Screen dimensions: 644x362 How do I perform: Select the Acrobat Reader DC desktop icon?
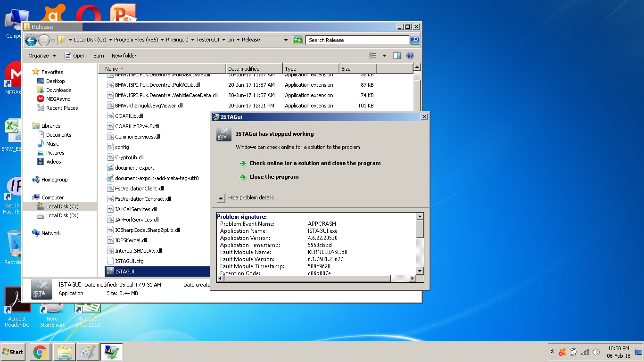17,307
